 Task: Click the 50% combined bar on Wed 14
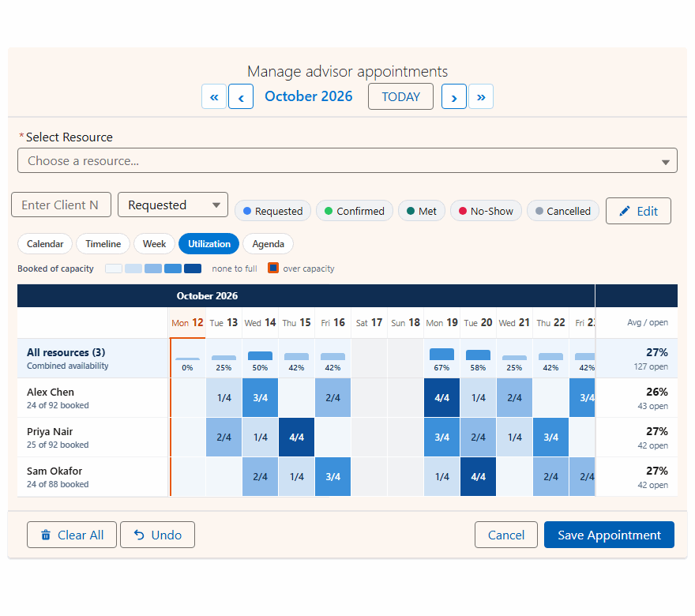click(x=260, y=355)
